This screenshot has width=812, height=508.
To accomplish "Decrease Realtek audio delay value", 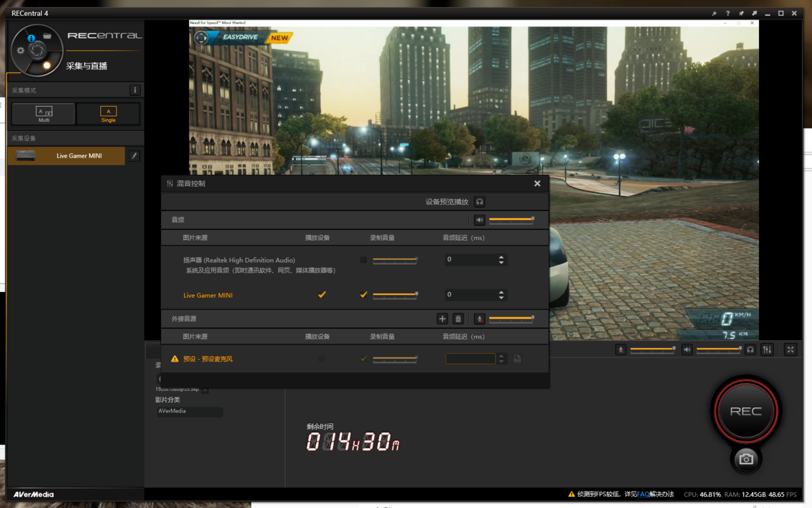I will pyautogui.click(x=502, y=263).
